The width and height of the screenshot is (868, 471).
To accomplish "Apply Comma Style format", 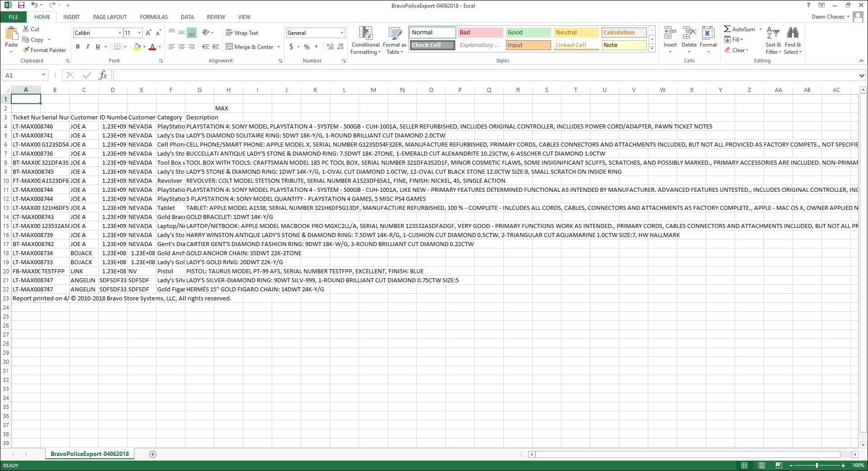I will 316,47.
